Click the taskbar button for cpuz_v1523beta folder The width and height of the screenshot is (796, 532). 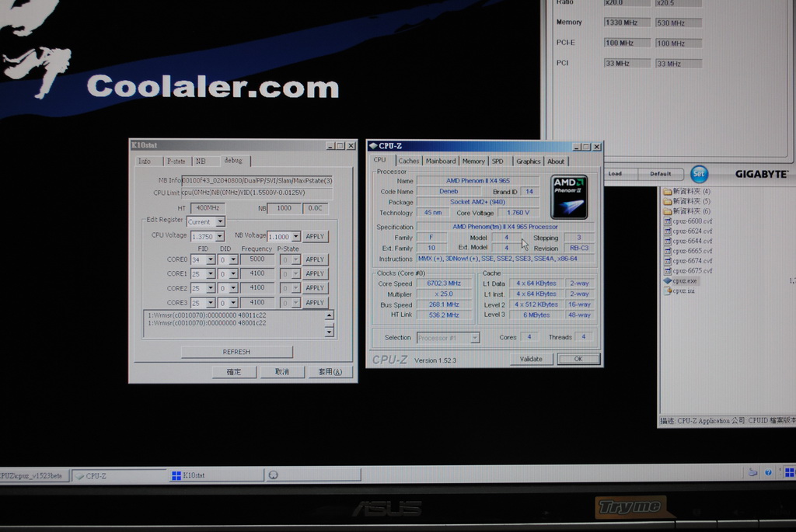(33, 476)
